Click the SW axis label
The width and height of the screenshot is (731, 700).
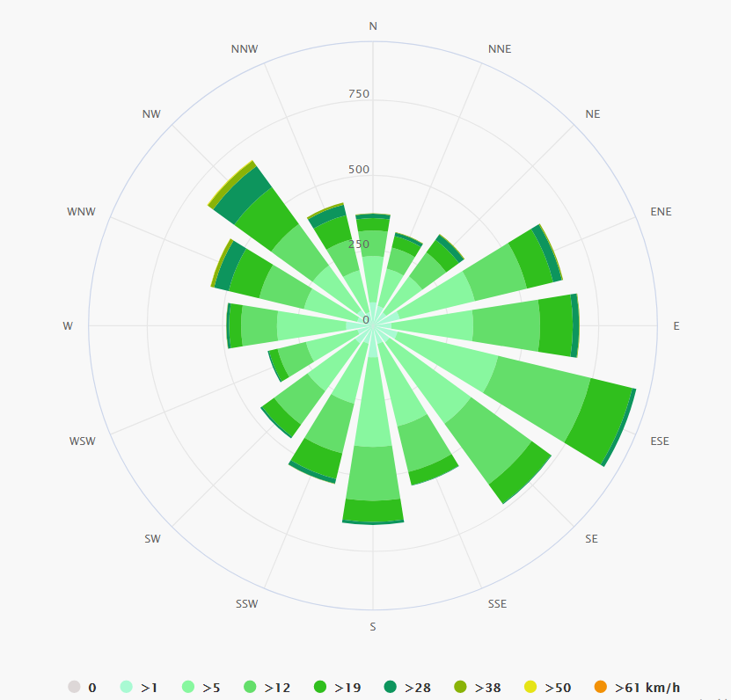[x=152, y=539]
